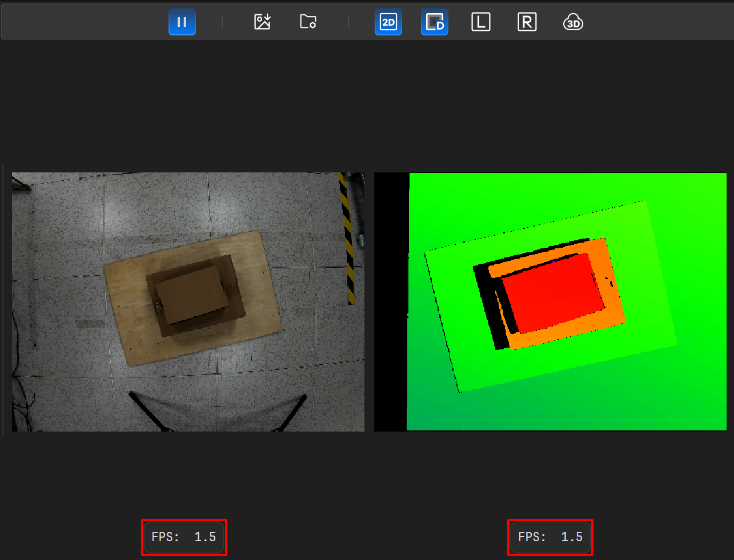Click the cardboard box in the 2D image

(x=191, y=294)
